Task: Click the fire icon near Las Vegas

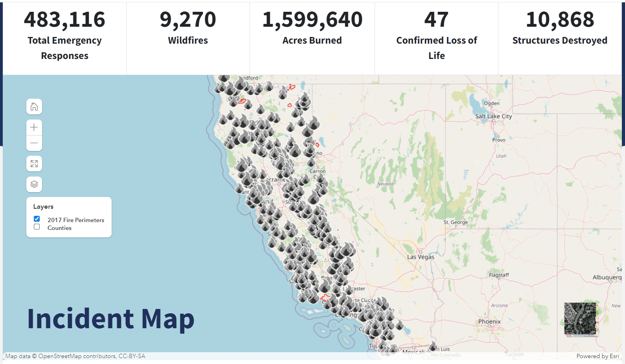Action: pos(347,249)
